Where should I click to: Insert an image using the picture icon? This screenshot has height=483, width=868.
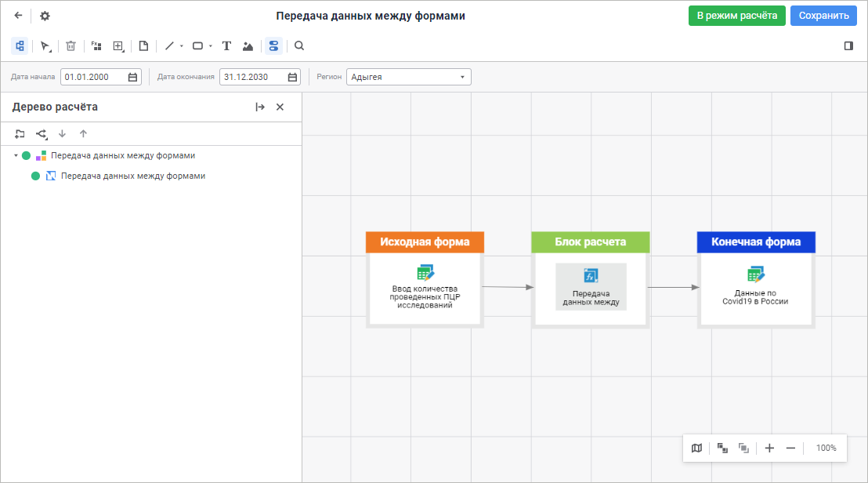pyautogui.click(x=248, y=46)
